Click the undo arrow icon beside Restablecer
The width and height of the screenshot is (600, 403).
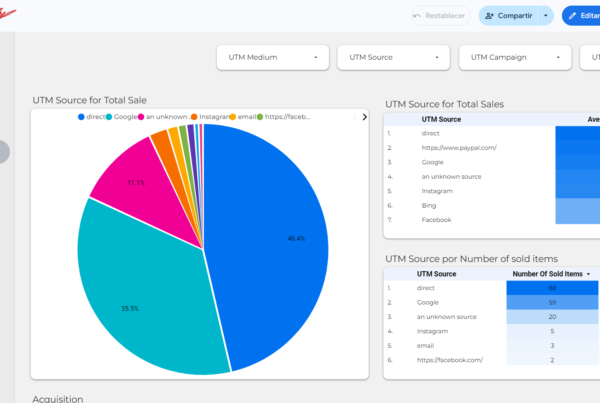tap(417, 16)
